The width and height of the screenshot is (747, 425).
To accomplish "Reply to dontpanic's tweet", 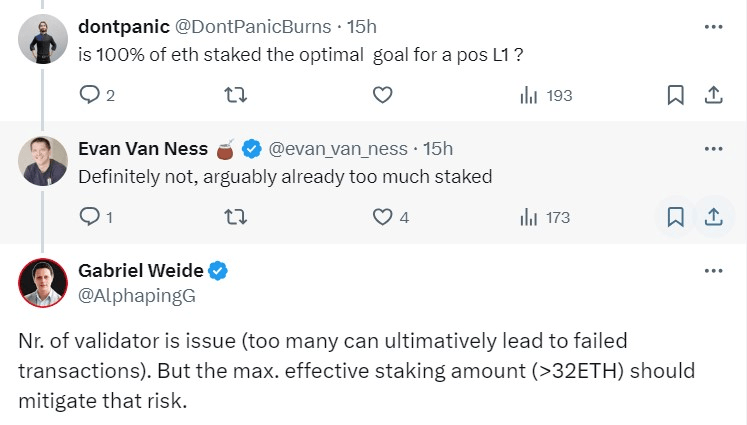I will (89, 95).
